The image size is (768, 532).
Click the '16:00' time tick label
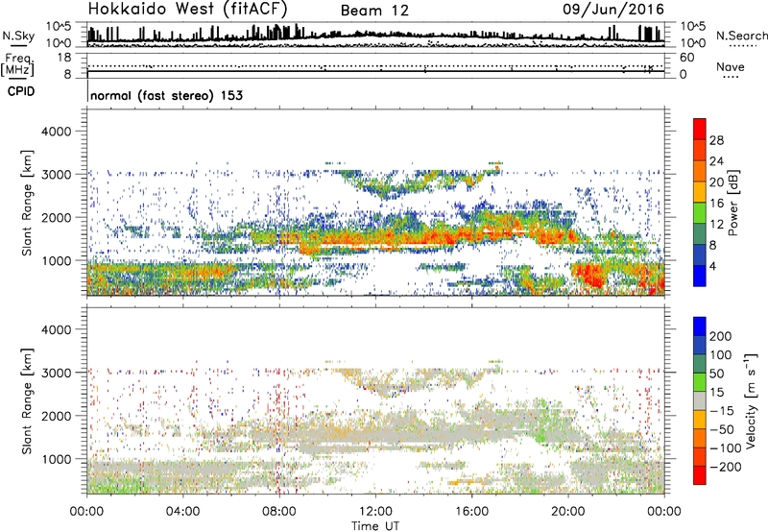(471, 512)
